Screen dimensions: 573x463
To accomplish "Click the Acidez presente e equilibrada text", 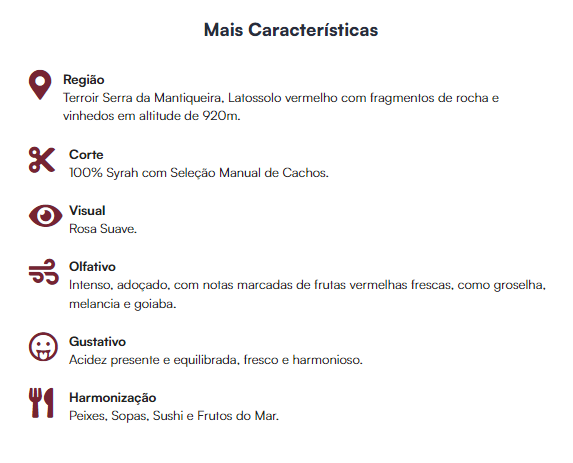I will (216, 360).
